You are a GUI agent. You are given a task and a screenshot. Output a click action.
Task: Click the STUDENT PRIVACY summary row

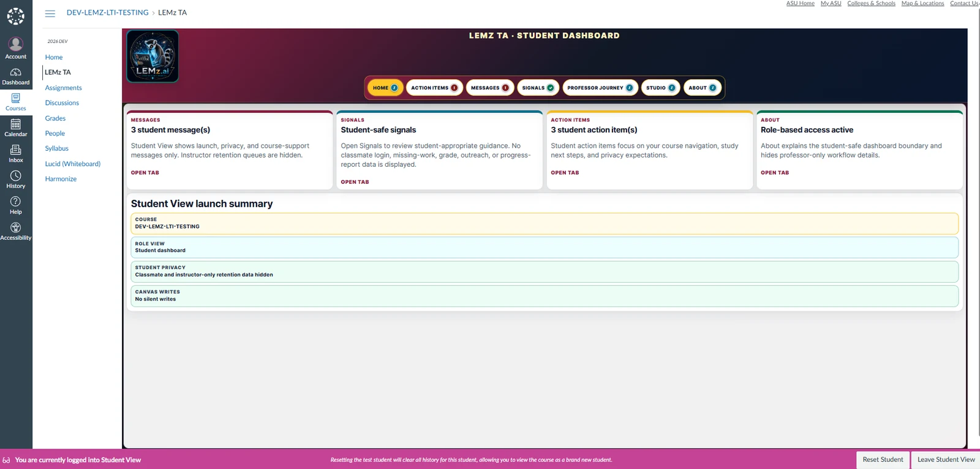click(x=544, y=272)
